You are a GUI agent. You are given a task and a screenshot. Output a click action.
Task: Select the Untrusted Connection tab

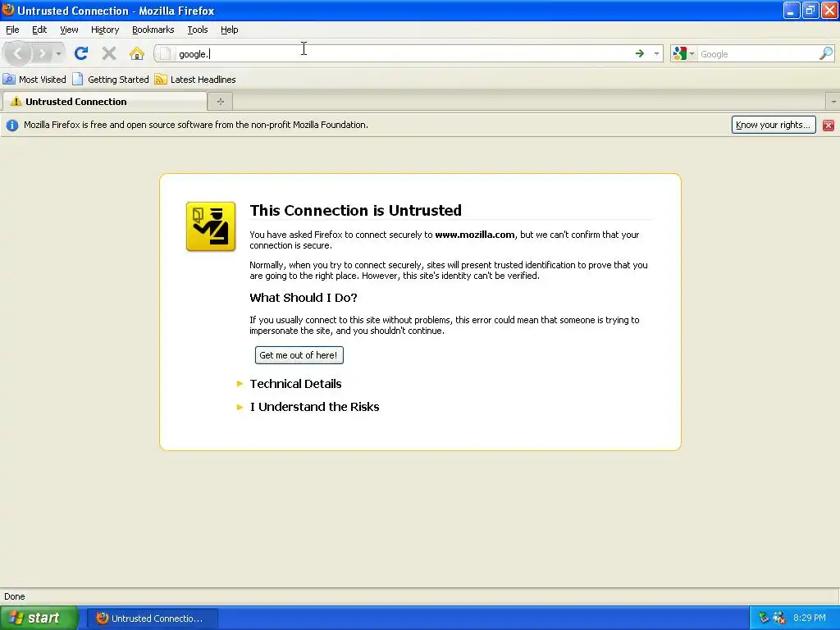click(104, 102)
